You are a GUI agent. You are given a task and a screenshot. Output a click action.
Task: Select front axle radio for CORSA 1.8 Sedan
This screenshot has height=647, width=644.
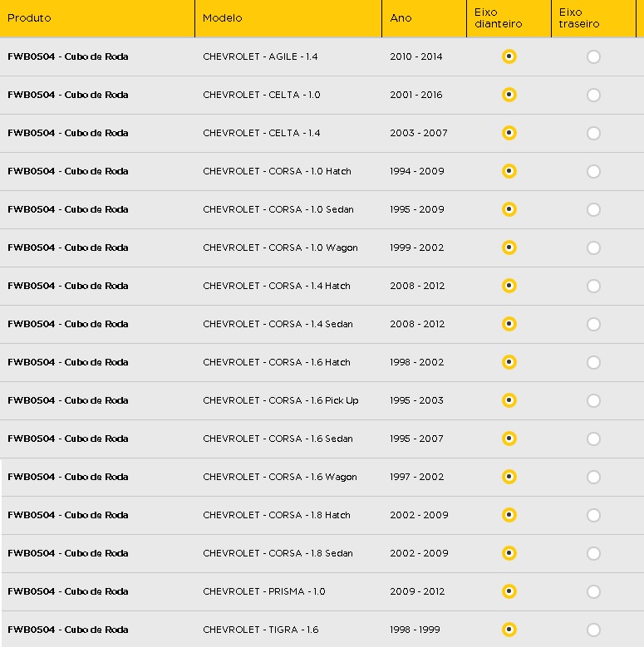(x=509, y=553)
